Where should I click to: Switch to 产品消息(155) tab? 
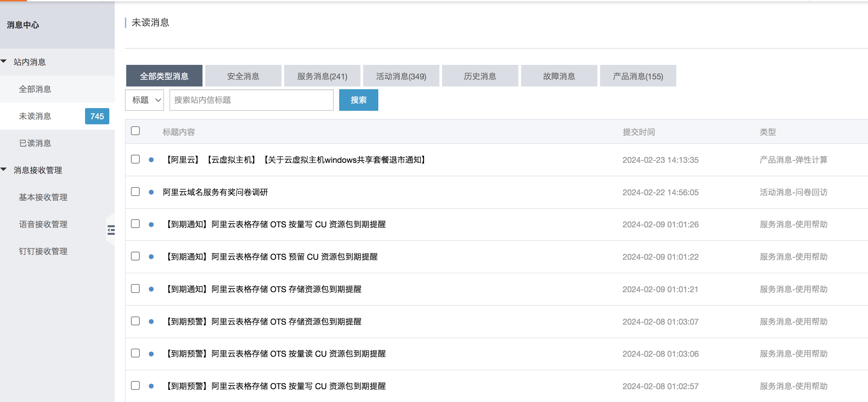tap(638, 76)
